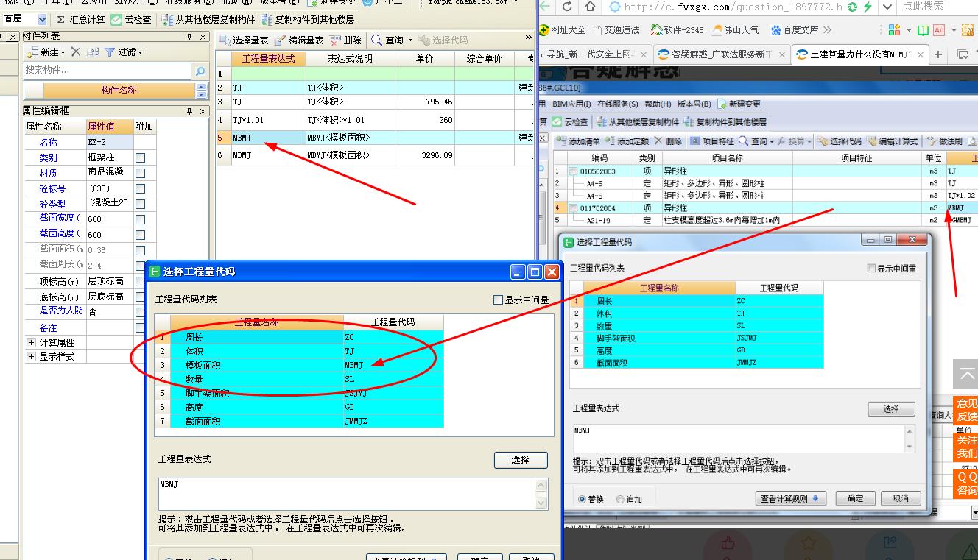Open the BIM应用(I) menu in right window
978x560 pixels.
pyautogui.click(x=571, y=104)
